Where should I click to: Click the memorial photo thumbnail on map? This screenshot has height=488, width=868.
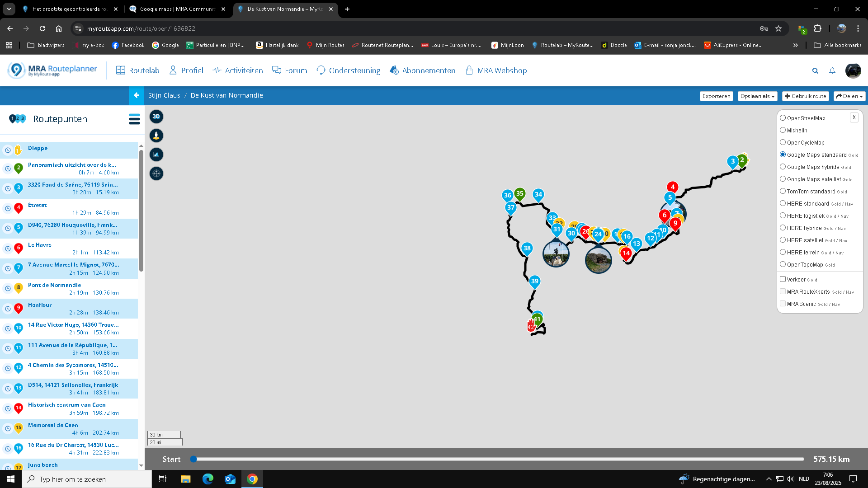pos(556,254)
